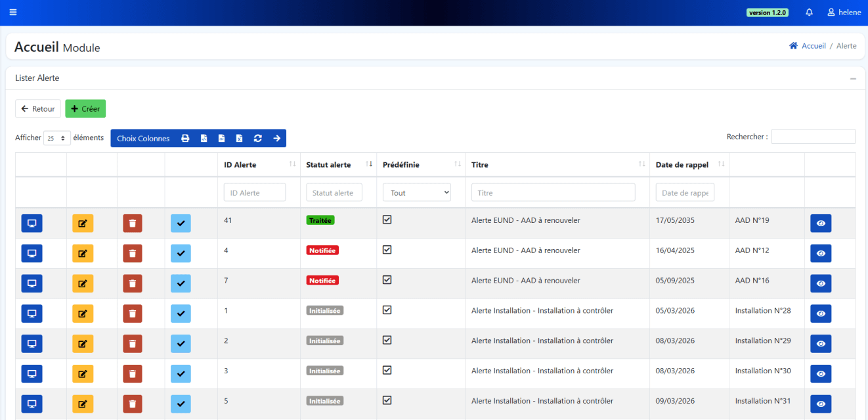Viewport: 868px width, 420px height.
Task: Click the Rechercher search field
Action: click(813, 137)
